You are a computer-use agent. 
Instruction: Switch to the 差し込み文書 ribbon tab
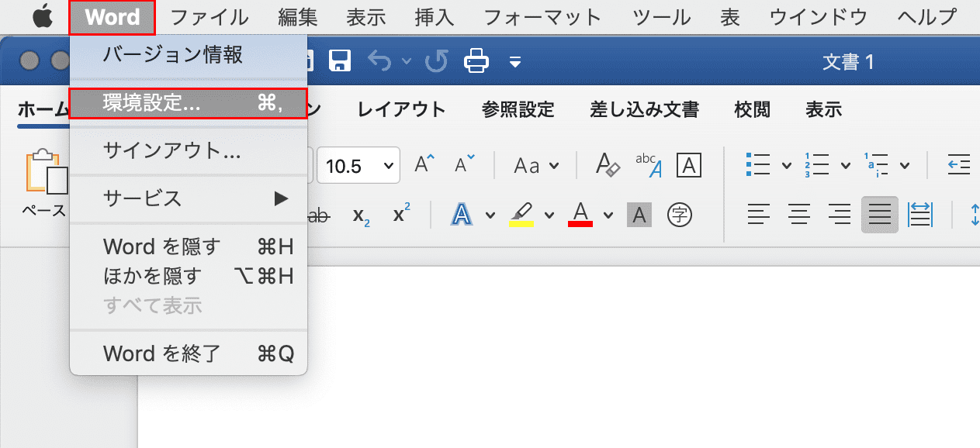[645, 110]
